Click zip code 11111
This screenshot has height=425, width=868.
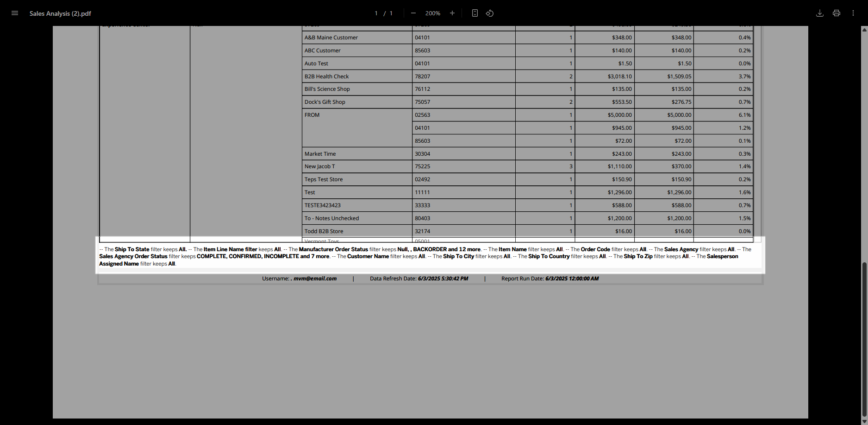pos(422,192)
